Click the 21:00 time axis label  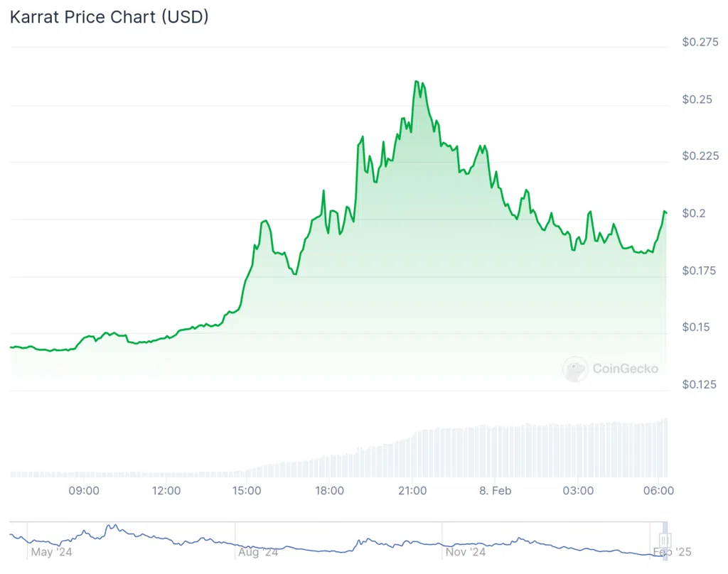coord(412,491)
